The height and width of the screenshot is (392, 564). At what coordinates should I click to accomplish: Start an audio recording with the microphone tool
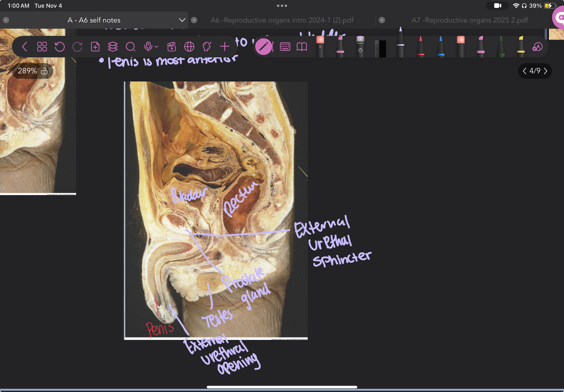[149, 47]
